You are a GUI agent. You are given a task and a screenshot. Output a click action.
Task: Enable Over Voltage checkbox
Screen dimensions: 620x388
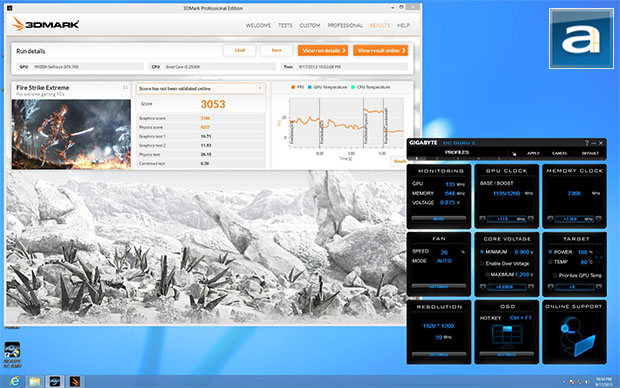point(482,263)
